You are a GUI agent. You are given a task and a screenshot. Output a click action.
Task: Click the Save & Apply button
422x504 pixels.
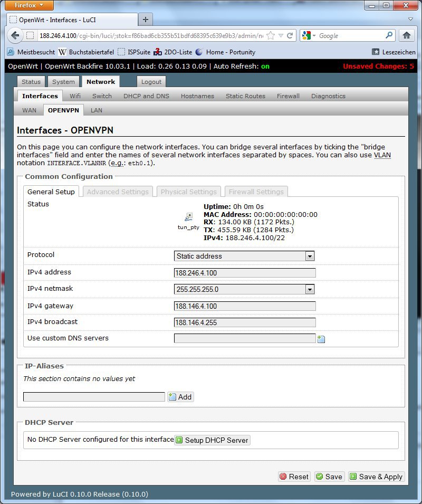coord(376,477)
